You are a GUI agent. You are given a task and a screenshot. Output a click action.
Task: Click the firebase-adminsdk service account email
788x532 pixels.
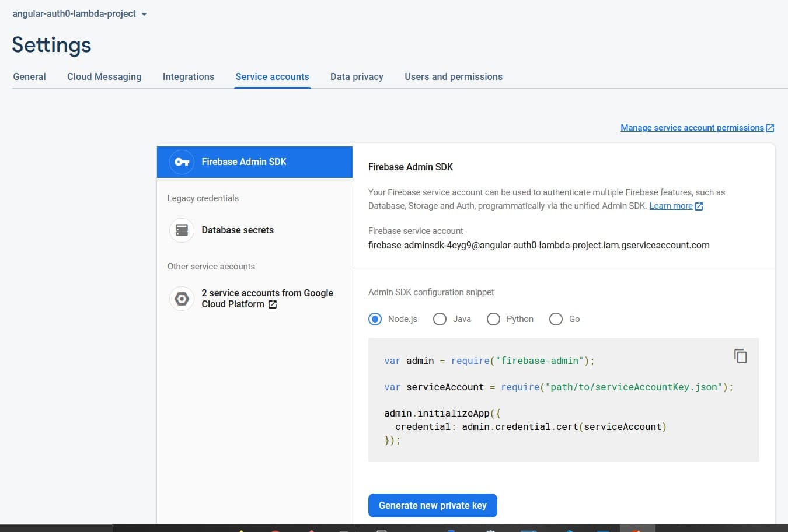coord(539,246)
